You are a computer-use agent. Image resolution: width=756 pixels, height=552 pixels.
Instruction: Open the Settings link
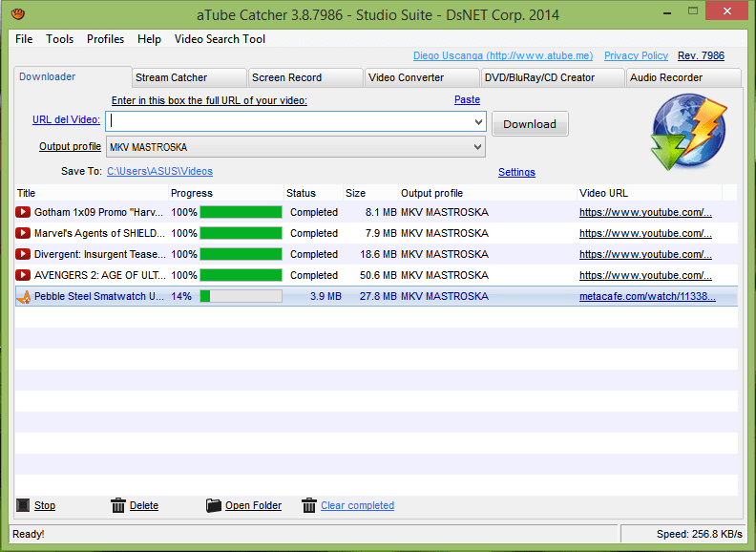[516, 172]
